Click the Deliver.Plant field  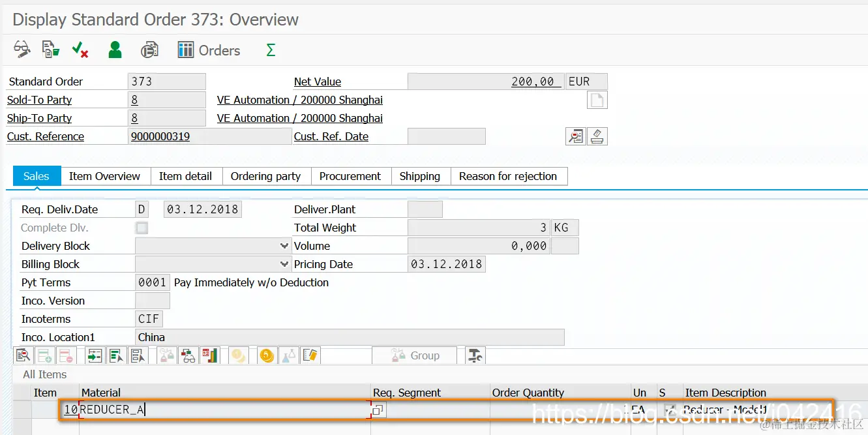[425, 209]
